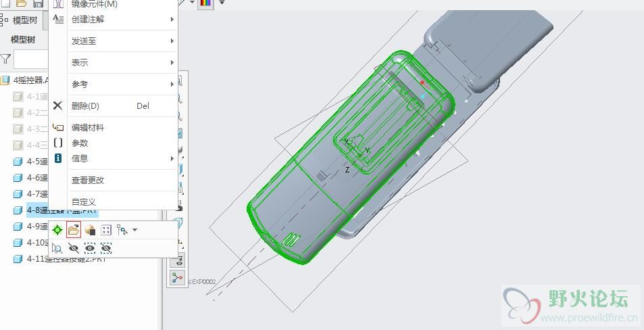Select the root assembly 4摇控器 in tree

(30, 80)
